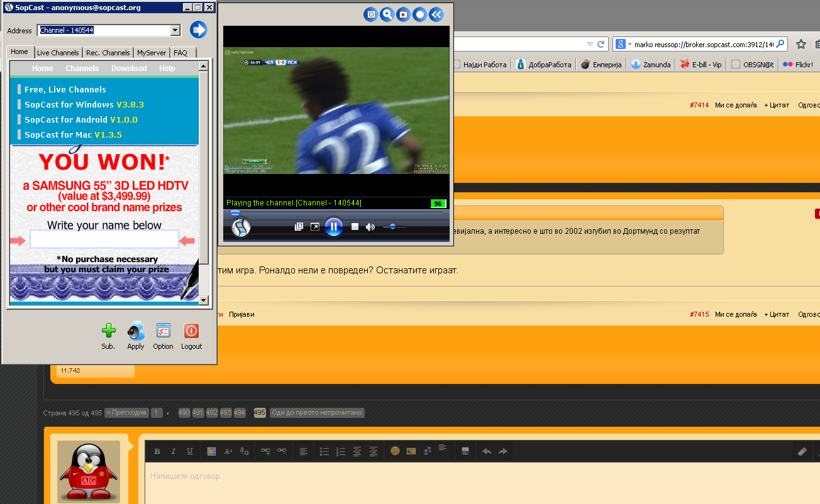Open the Address channel dropdown
The width and height of the screenshot is (820, 504).
coord(175,30)
